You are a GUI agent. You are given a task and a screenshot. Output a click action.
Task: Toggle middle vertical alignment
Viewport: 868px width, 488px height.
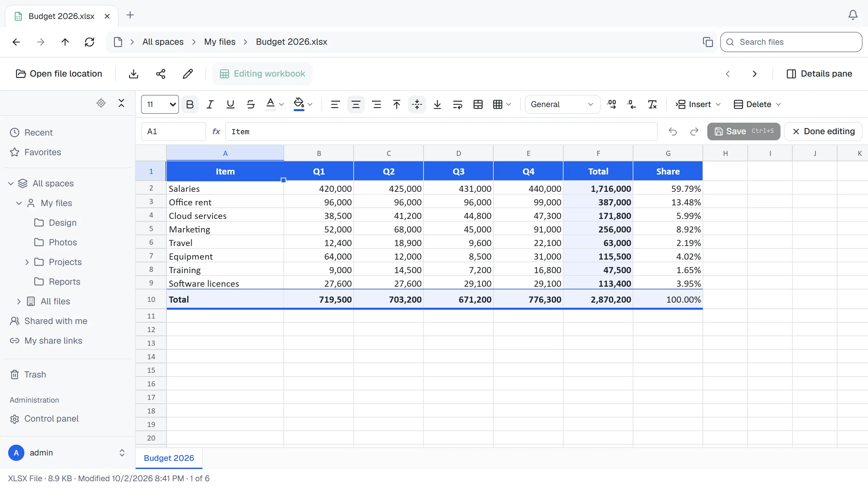coord(417,104)
